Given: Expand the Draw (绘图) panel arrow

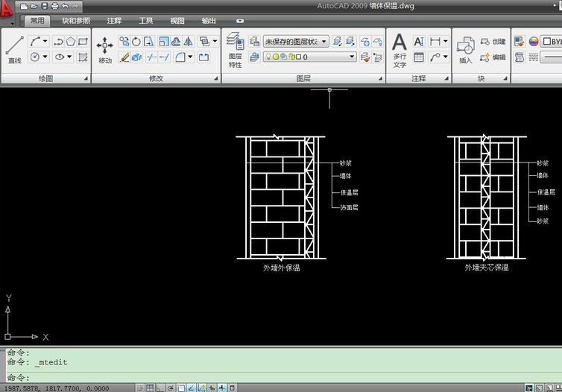Looking at the screenshot, I should (x=86, y=78).
